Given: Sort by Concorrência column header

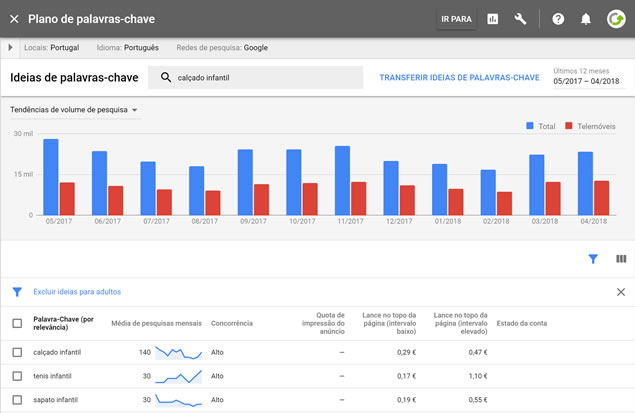Looking at the screenshot, I should tap(232, 323).
